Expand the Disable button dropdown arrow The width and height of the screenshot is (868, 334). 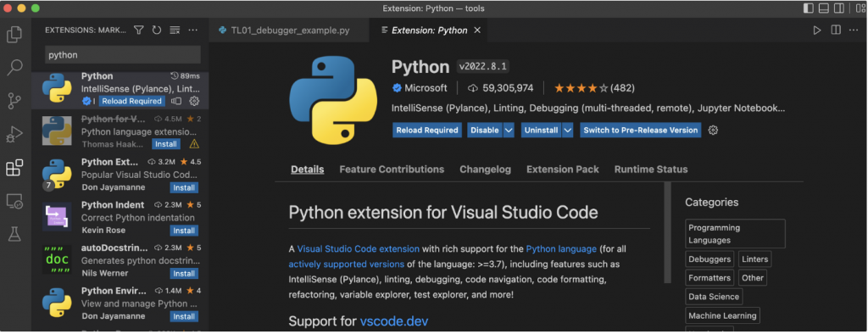point(509,131)
